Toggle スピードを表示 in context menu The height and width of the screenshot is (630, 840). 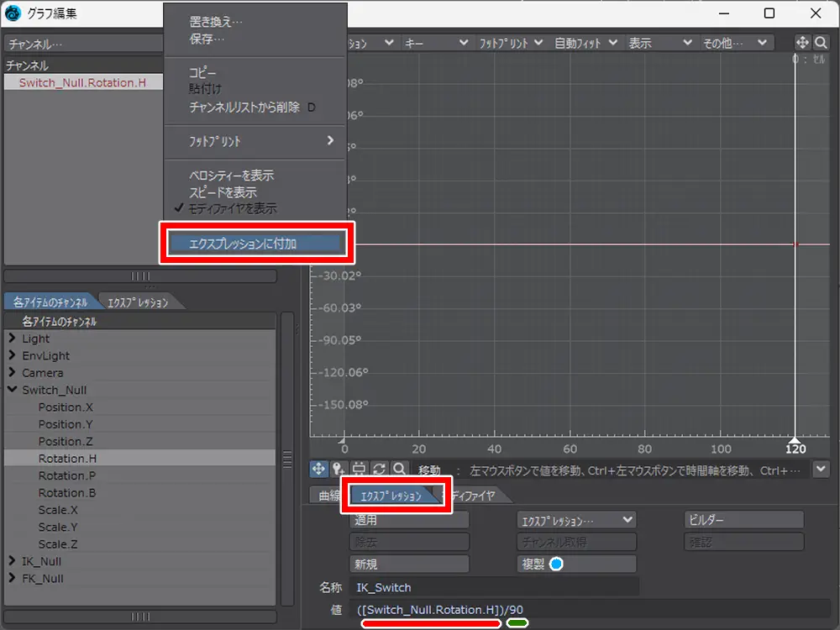(x=223, y=192)
